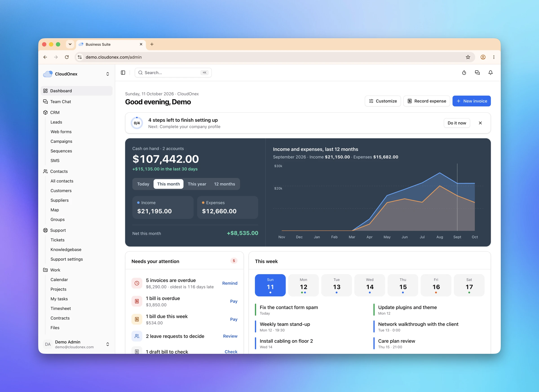
Task: Click the Contacts people icon
Action: click(45, 171)
